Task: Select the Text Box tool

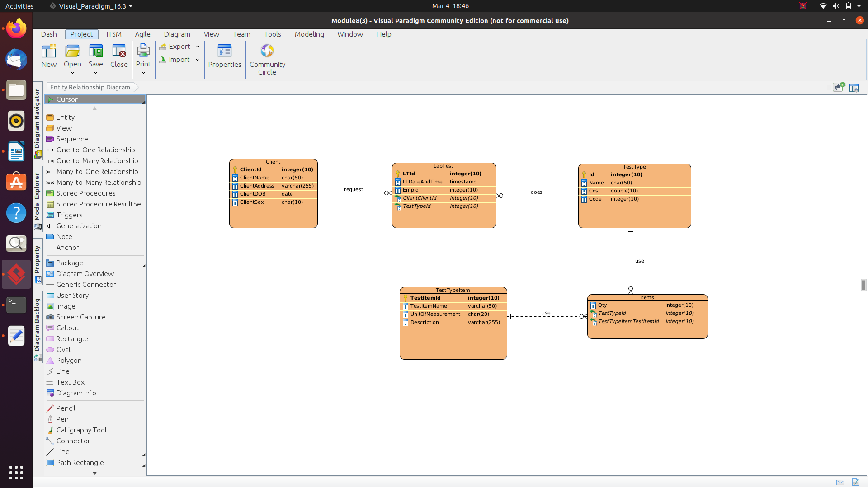Action: click(70, 382)
